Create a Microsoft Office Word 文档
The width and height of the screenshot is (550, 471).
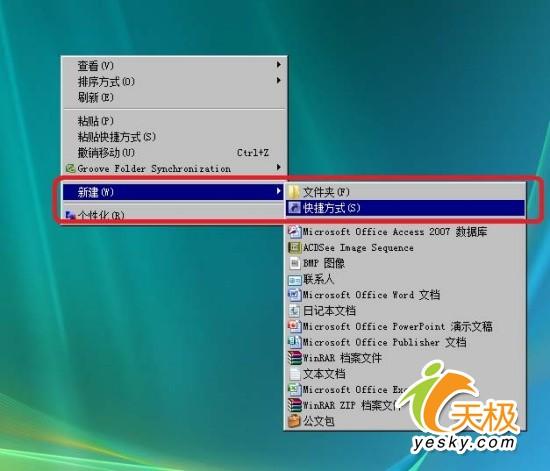(405, 295)
